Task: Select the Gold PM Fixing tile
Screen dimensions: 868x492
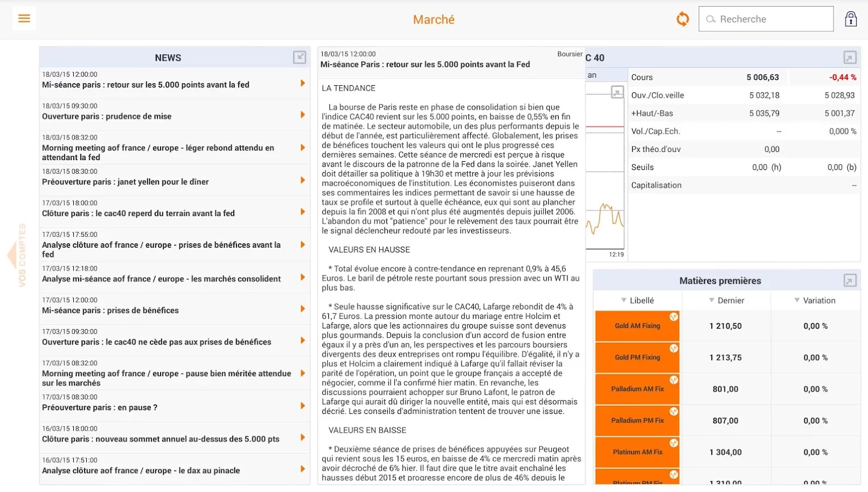Action: pyautogui.click(x=637, y=358)
